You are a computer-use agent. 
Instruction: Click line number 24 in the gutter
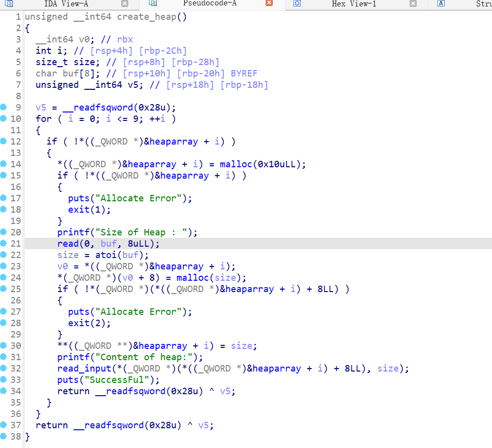(x=16, y=278)
